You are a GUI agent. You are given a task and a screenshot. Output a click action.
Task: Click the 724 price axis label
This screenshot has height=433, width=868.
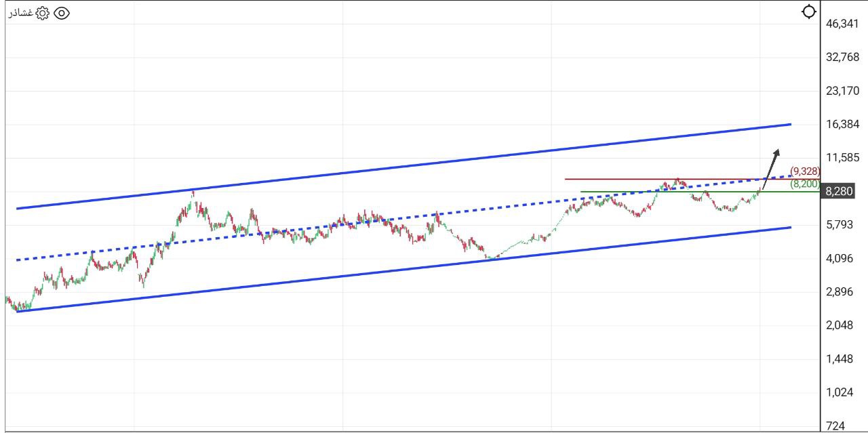pyautogui.click(x=835, y=426)
